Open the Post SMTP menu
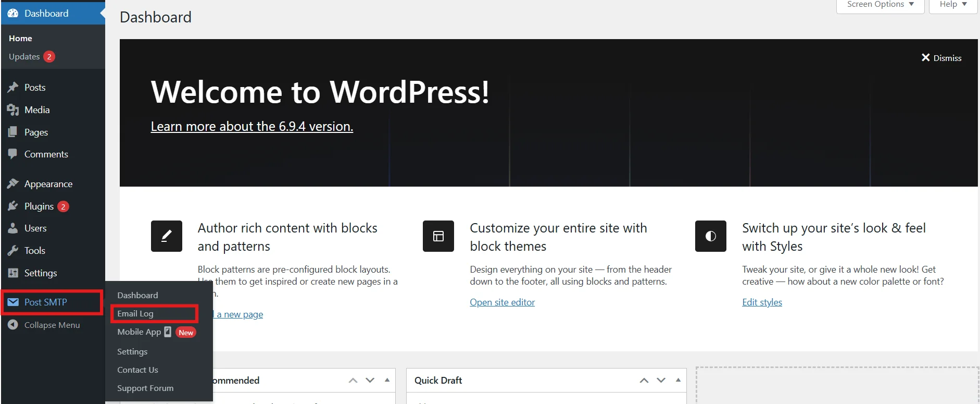Viewport: 980px width, 404px height. click(53, 302)
